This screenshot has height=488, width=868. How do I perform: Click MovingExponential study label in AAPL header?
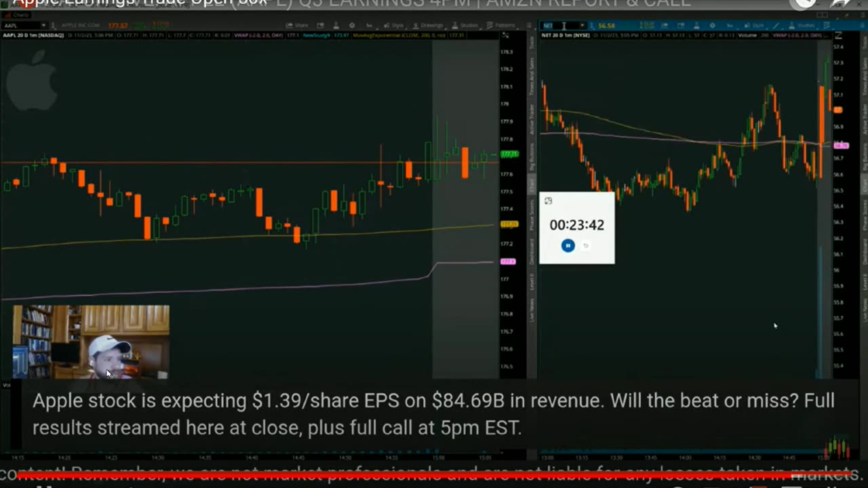click(400, 35)
